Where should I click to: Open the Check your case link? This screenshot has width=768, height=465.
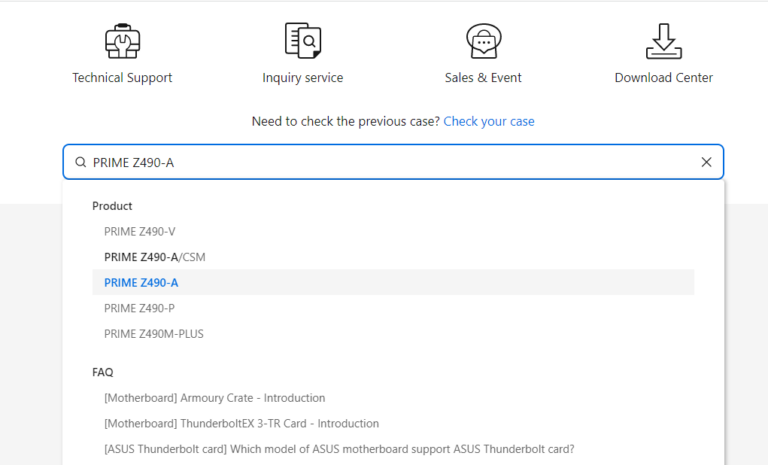488,121
